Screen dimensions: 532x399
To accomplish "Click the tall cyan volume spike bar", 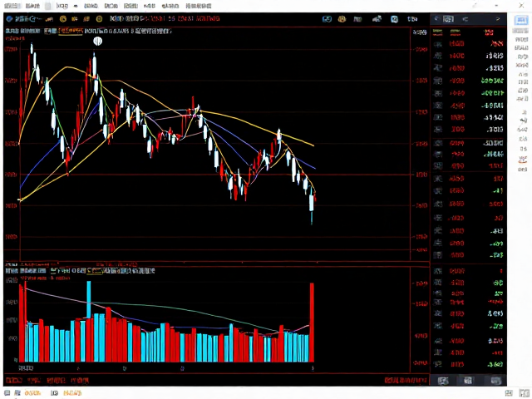I will click(89, 298).
